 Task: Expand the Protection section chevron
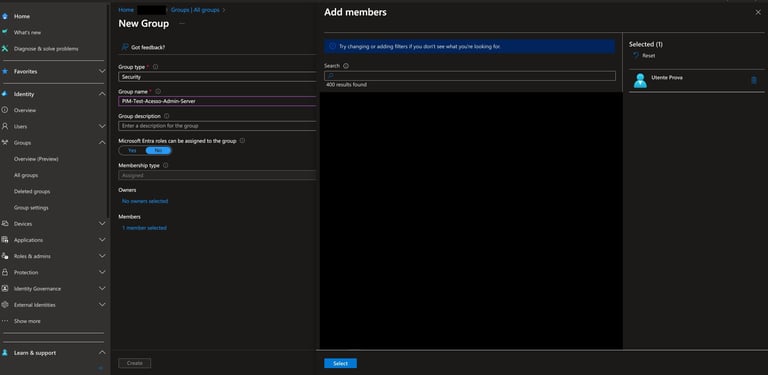click(102, 272)
